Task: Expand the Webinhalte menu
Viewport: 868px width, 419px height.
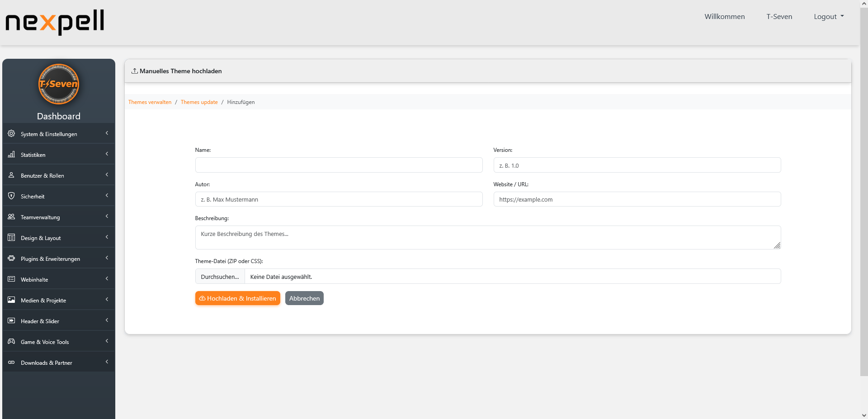Action: click(x=58, y=279)
